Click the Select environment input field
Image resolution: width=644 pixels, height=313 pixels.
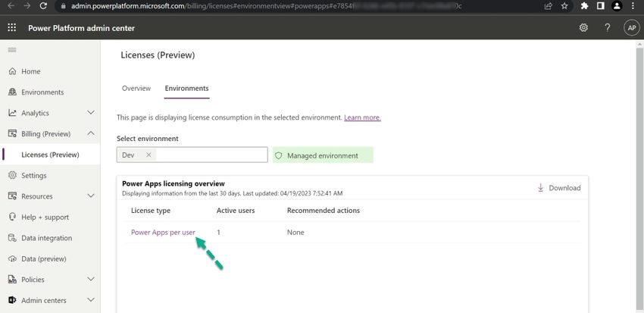211,155
